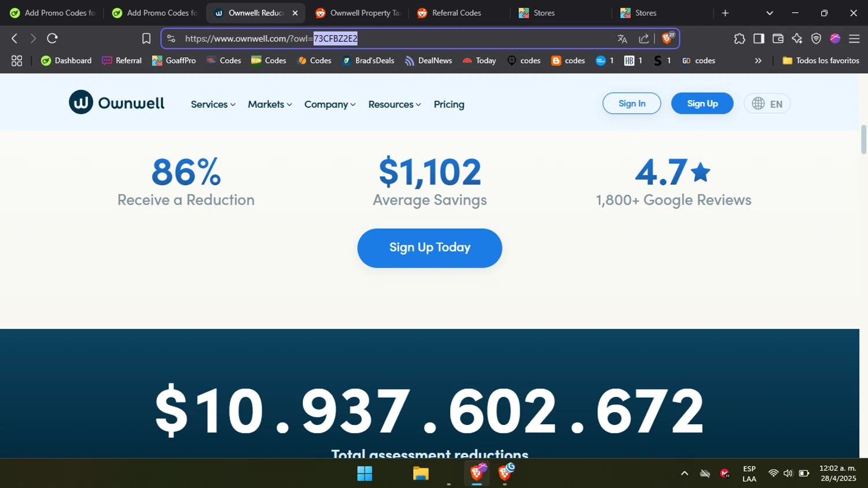Open the Windows Start menu
This screenshot has width=868, height=488.
pos(365,474)
